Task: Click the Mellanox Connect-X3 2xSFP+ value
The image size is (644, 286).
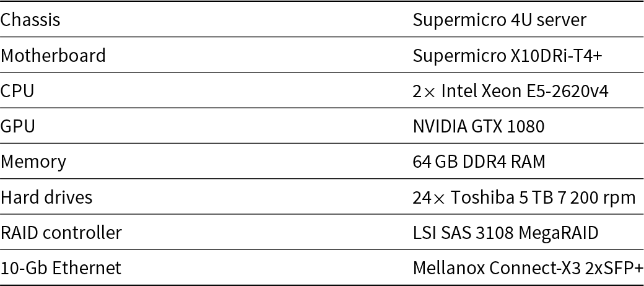Action: click(x=528, y=268)
